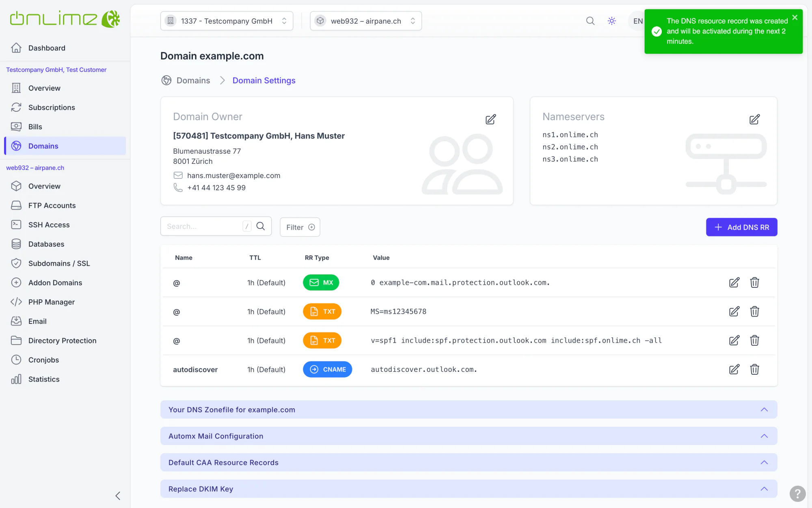Open the Bills section
This screenshot has width=812, height=508.
tap(65, 126)
